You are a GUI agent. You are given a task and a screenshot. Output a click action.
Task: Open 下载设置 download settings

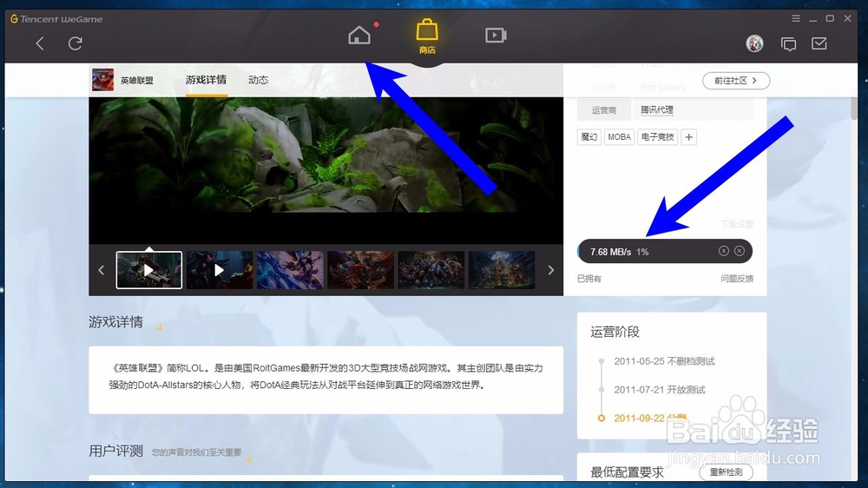point(737,224)
